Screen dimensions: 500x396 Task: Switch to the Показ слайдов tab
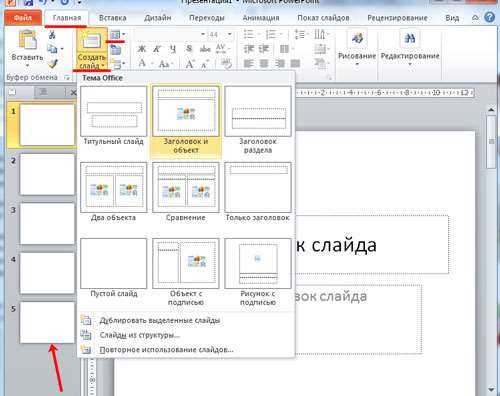pos(323,18)
